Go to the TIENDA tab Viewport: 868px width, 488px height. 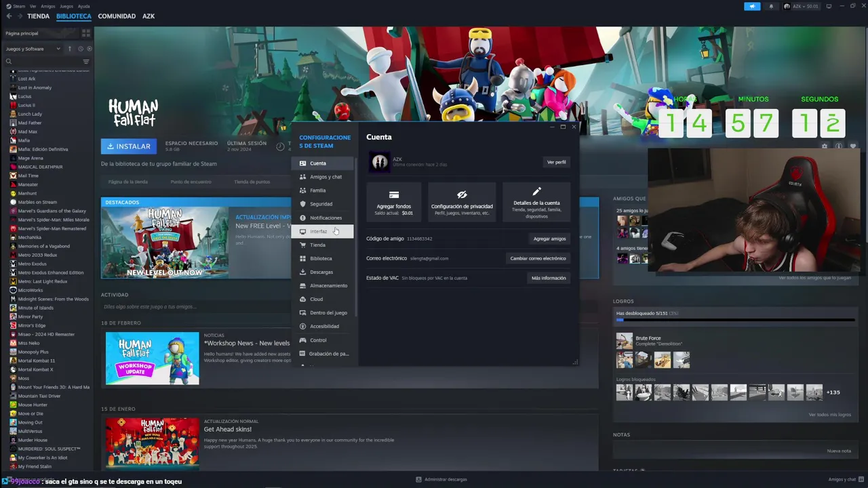click(x=38, y=16)
